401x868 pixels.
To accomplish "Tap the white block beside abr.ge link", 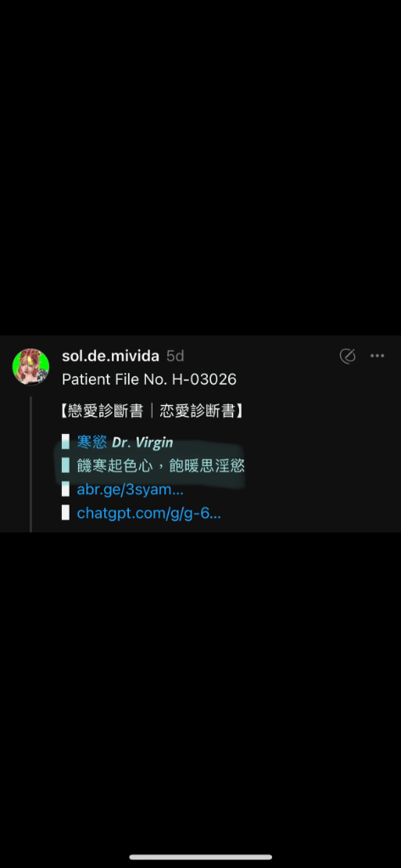I will coord(65,489).
